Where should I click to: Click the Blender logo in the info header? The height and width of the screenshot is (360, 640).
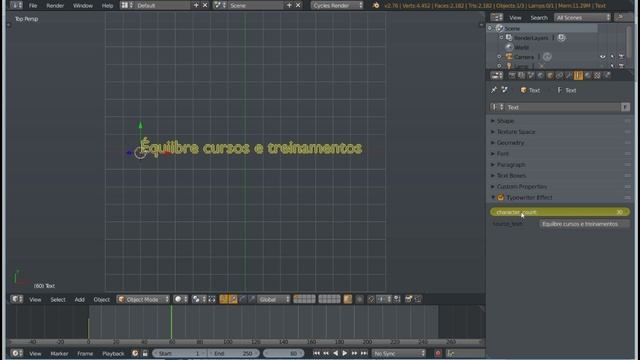pos(376,5)
